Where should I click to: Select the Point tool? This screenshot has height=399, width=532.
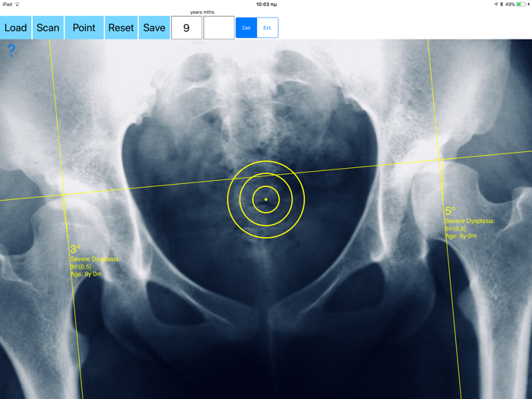pyautogui.click(x=84, y=27)
